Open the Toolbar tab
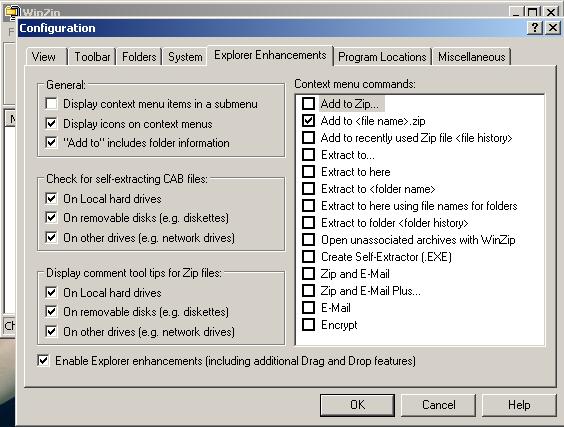Image resolution: width=564 pixels, height=427 pixels. (92, 57)
